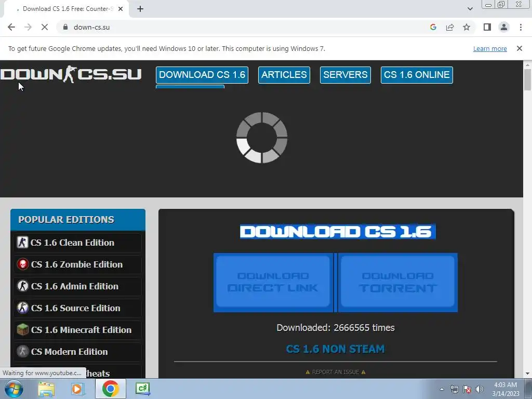Open Google search icon in address bar
The image size is (532, 399).
(433, 27)
